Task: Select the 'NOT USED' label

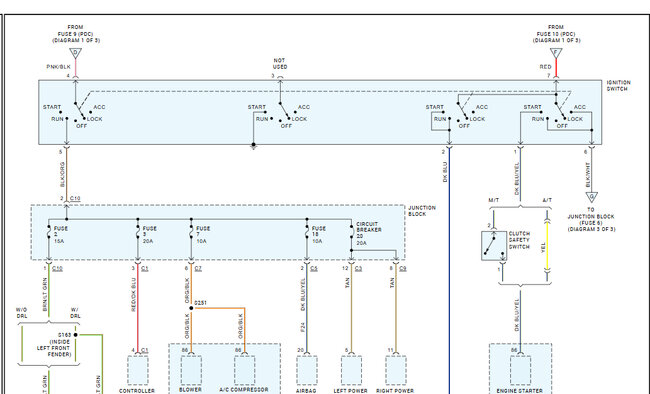Action: 280,63
